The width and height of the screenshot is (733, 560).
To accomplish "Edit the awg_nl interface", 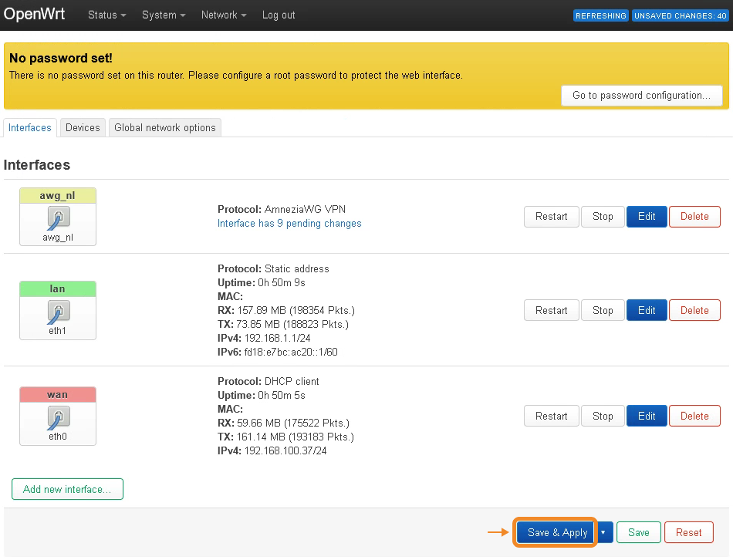I will 647,217.
